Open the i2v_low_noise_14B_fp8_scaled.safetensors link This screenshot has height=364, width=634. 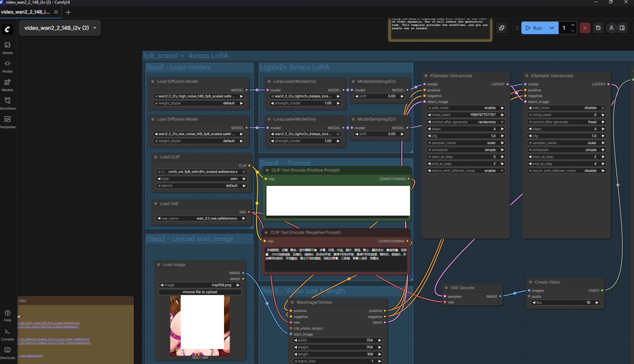tap(48, 327)
